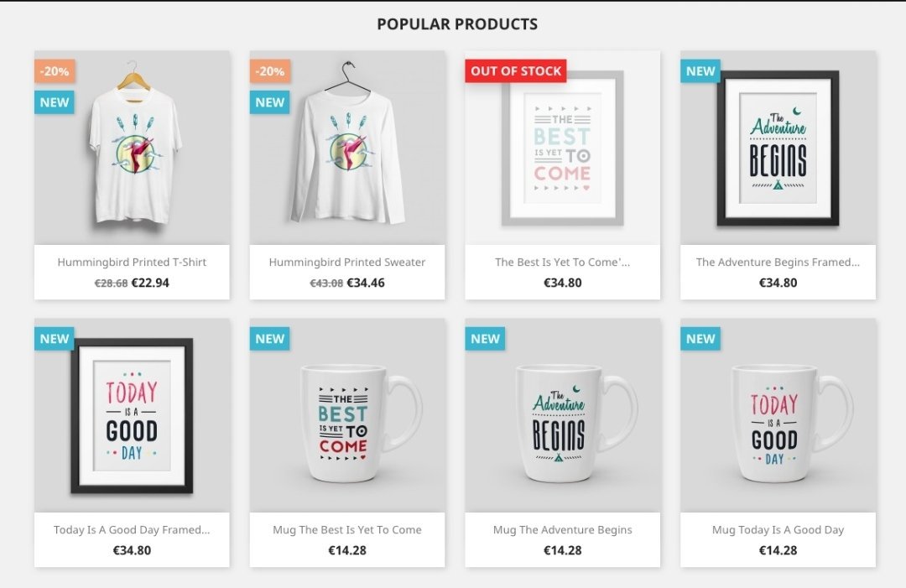Click the Hummingbird Printed Sweater title link
The height and width of the screenshot is (588, 906).
pyautogui.click(x=347, y=263)
